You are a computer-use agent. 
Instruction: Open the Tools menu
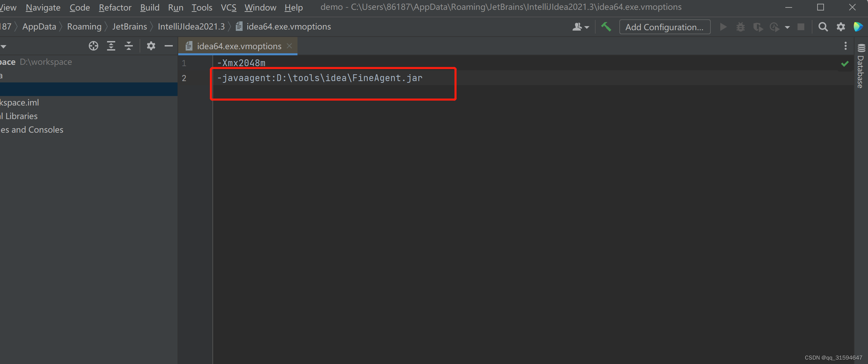coord(202,7)
